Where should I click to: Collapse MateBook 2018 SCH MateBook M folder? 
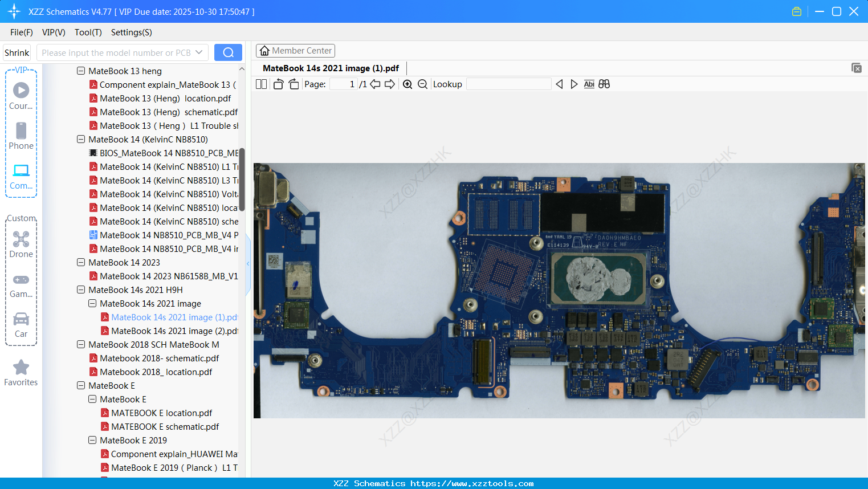click(81, 345)
